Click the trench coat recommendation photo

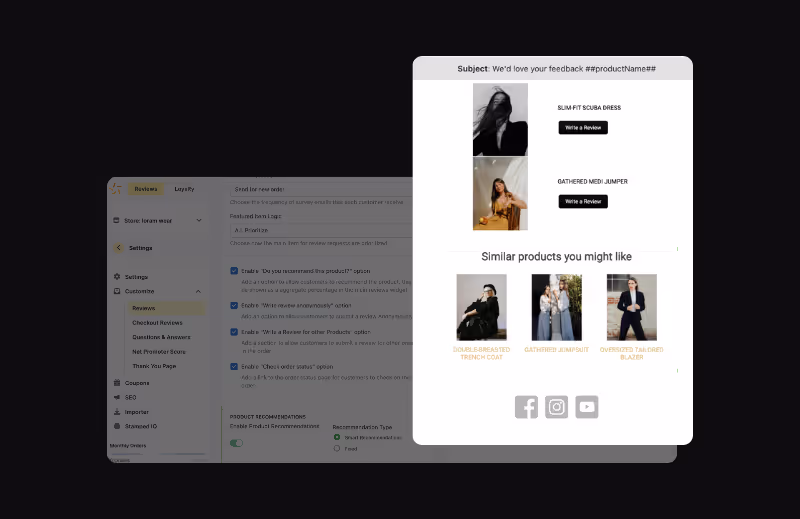481,307
